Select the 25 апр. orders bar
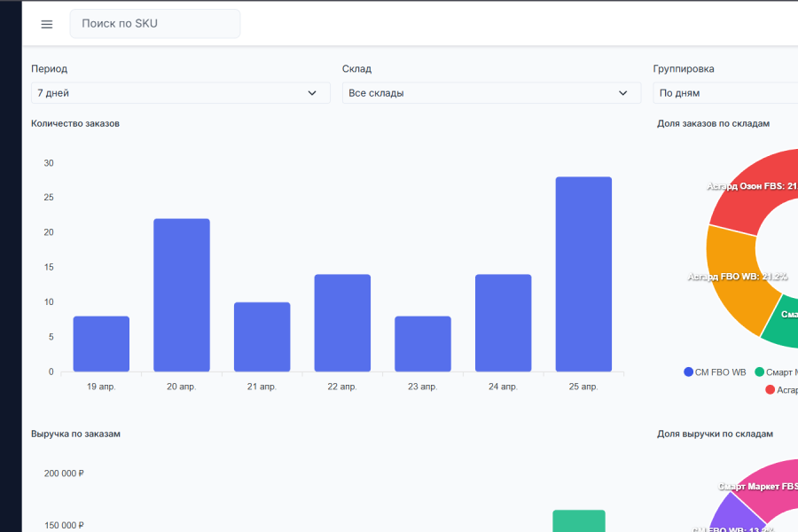This screenshot has width=798, height=532. 583,274
